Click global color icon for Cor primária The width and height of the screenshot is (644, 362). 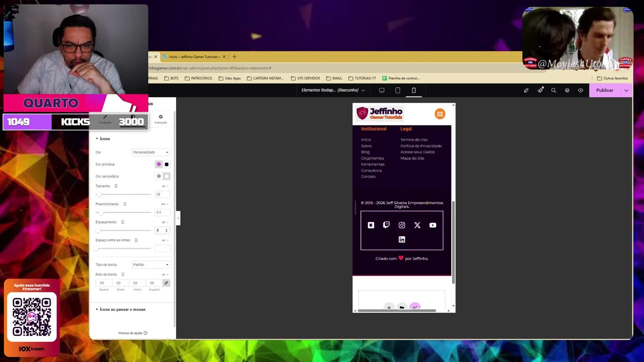158,164
